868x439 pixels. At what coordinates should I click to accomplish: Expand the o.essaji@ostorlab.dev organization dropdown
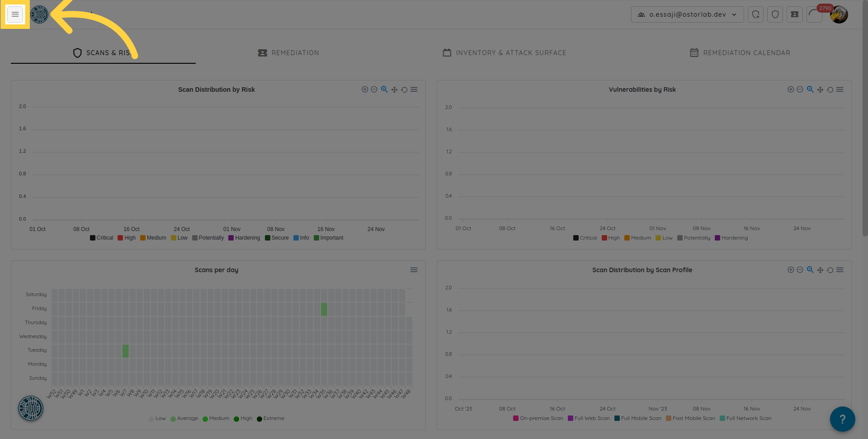click(687, 14)
